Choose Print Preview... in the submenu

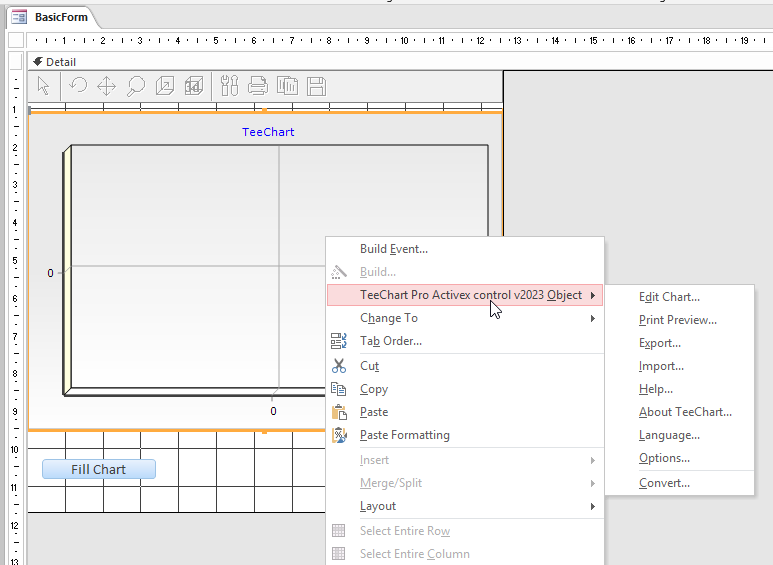coord(678,320)
